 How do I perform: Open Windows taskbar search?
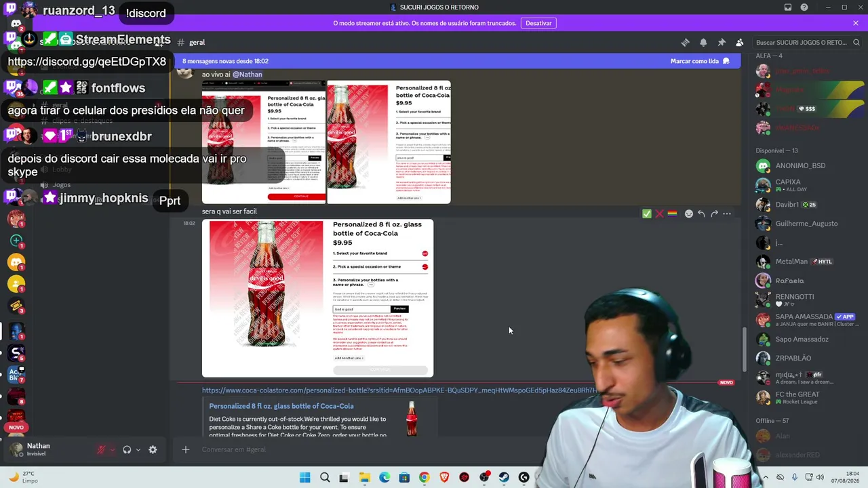pyautogui.click(x=325, y=477)
